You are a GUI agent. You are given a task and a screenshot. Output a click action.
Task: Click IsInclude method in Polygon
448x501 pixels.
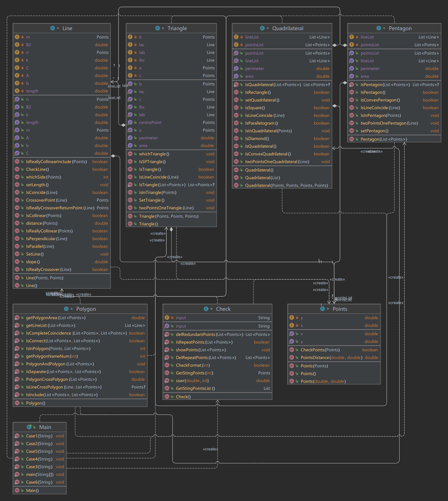click(x=80, y=395)
